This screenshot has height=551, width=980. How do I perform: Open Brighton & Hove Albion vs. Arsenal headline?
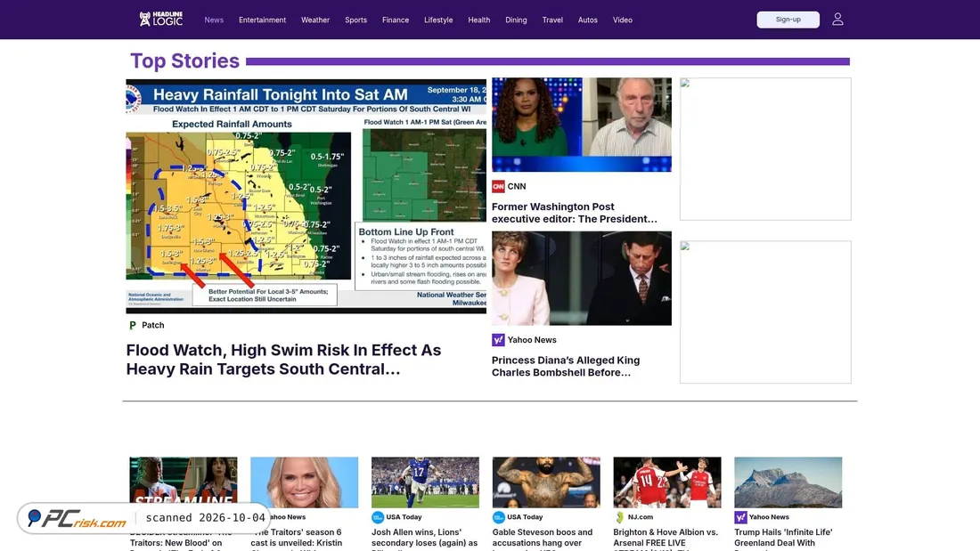666,539
